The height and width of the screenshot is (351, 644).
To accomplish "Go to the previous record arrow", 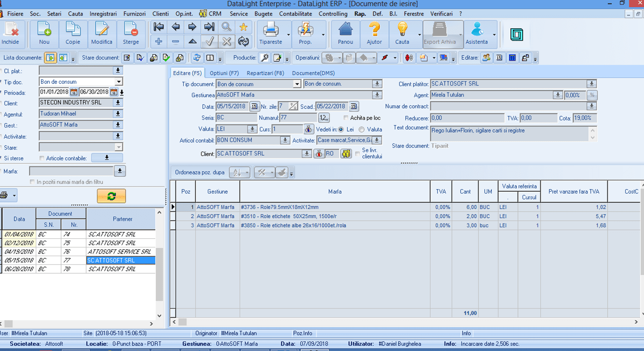I will pyautogui.click(x=176, y=27).
